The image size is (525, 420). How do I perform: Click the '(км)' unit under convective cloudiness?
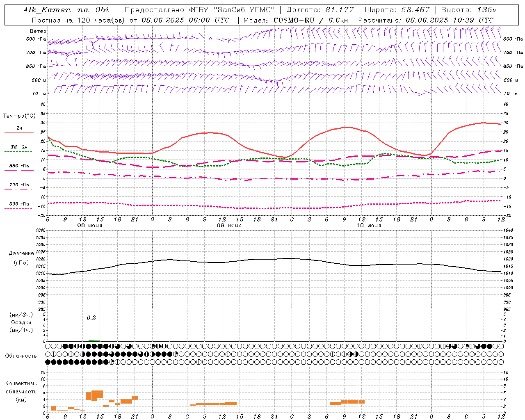coord(21,400)
